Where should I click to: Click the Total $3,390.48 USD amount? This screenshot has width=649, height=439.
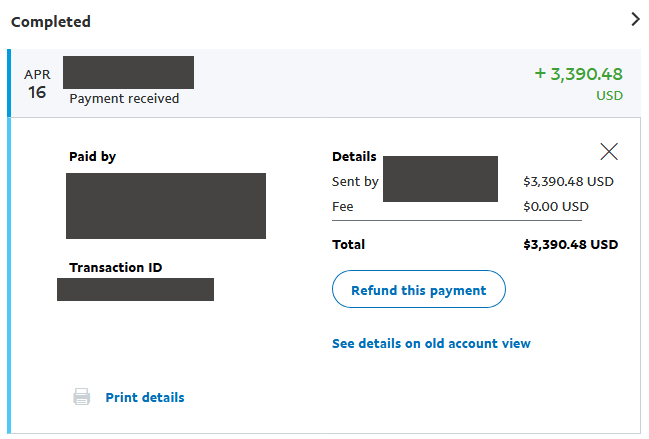[x=570, y=245]
